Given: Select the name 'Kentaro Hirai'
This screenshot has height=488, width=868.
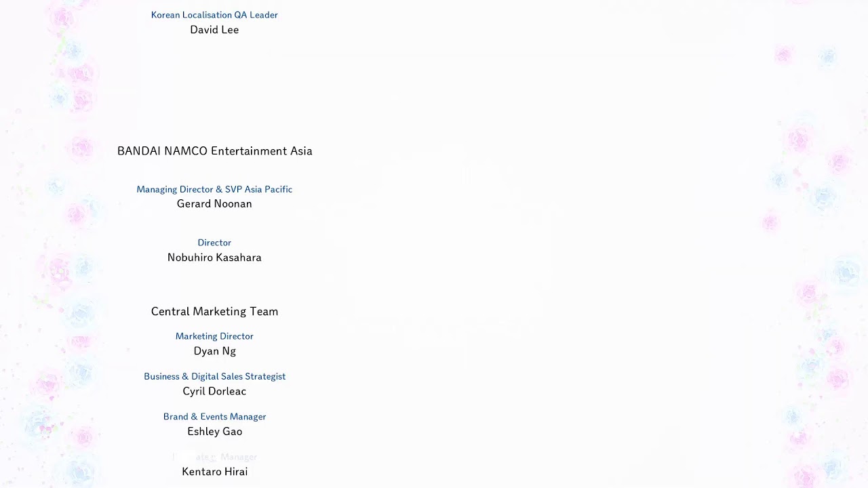Looking at the screenshot, I should coord(214,472).
